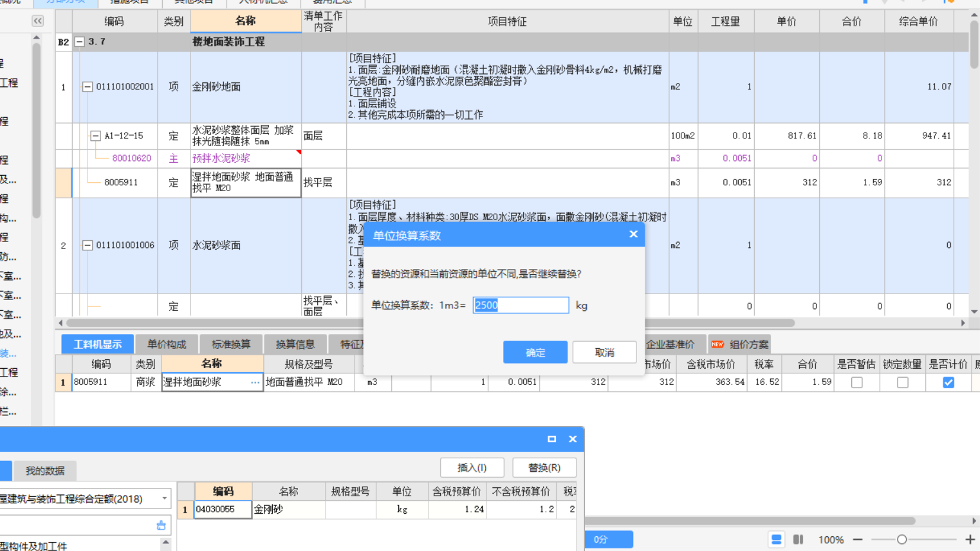Click the 编码 column header in main table
980x551 pixels.
click(115, 21)
